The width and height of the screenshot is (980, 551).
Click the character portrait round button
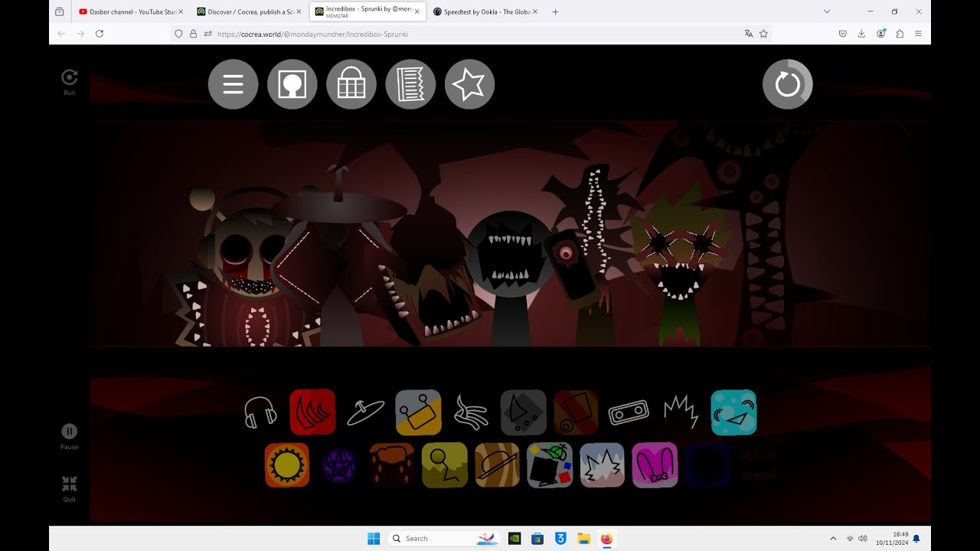click(292, 84)
